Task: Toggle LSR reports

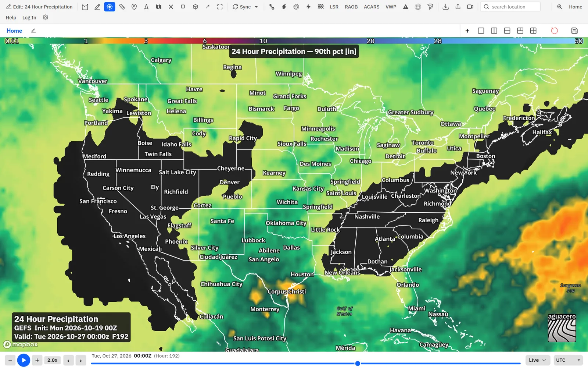Action: coord(334,7)
